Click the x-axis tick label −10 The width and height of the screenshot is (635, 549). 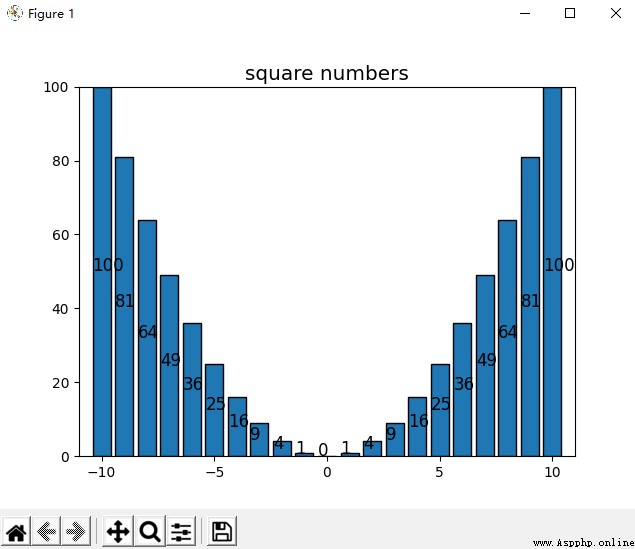click(x=101, y=472)
